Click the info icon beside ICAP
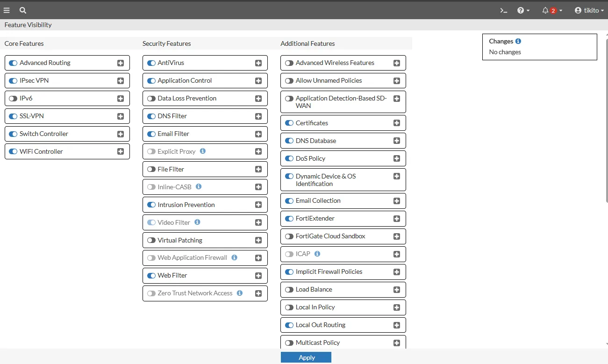608x364 pixels. (x=317, y=254)
